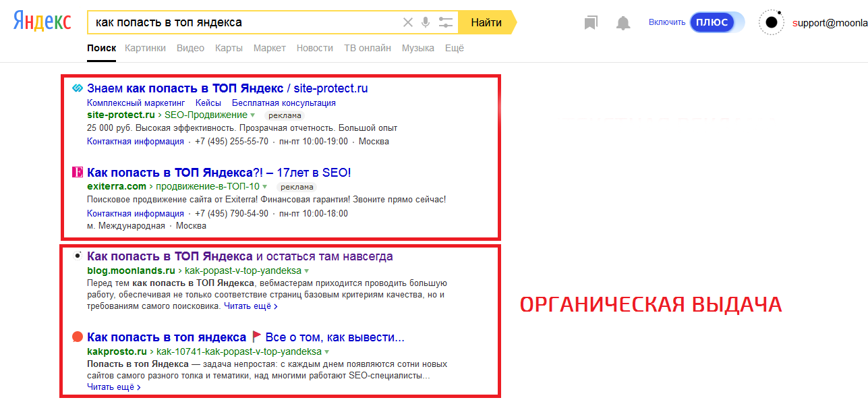Open the Ещё more services menu

tap(455, 48)
